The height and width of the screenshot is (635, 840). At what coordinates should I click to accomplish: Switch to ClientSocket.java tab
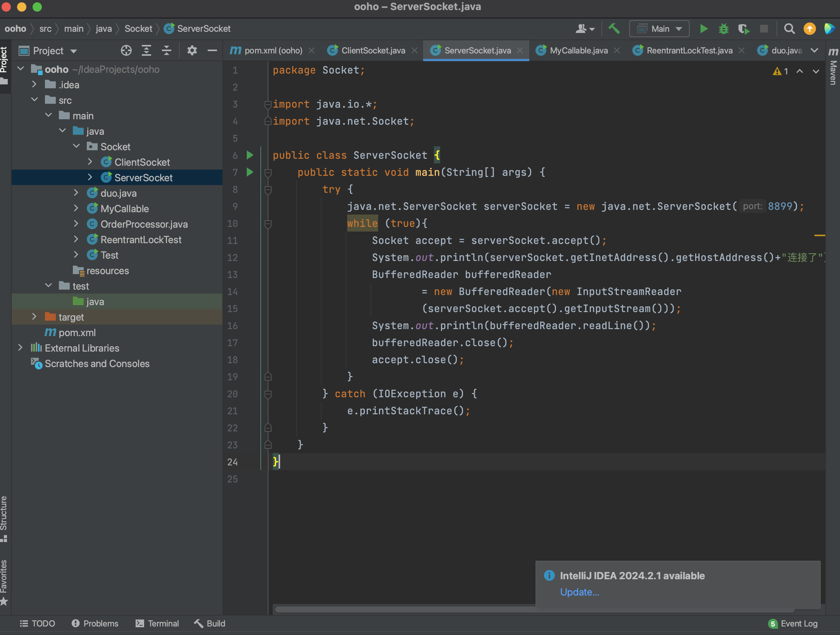click(x=373, y=50)
